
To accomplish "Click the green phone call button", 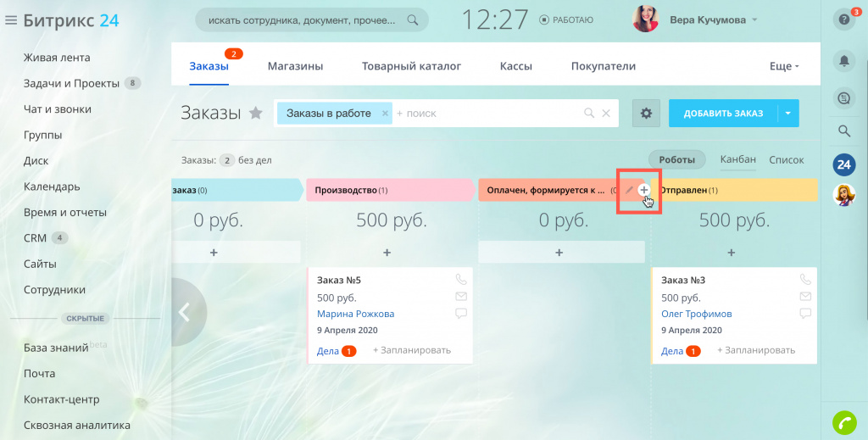I will coord(844,423).
